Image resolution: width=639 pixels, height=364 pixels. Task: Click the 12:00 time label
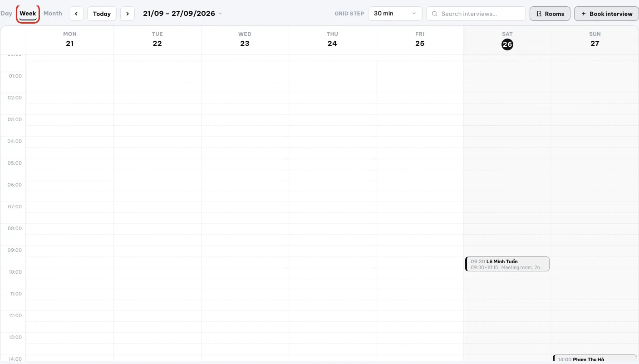15,315
